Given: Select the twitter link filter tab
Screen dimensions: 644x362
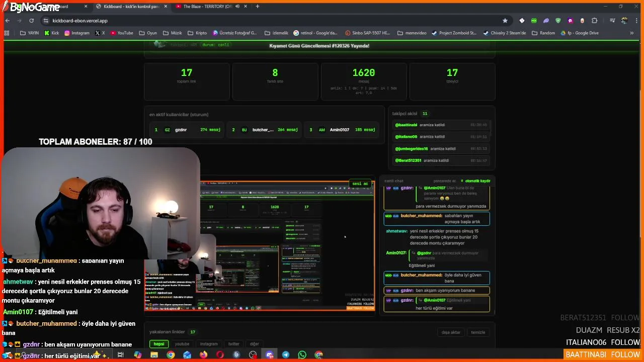Looking at the screenshot, I should [x=234, y=344].
